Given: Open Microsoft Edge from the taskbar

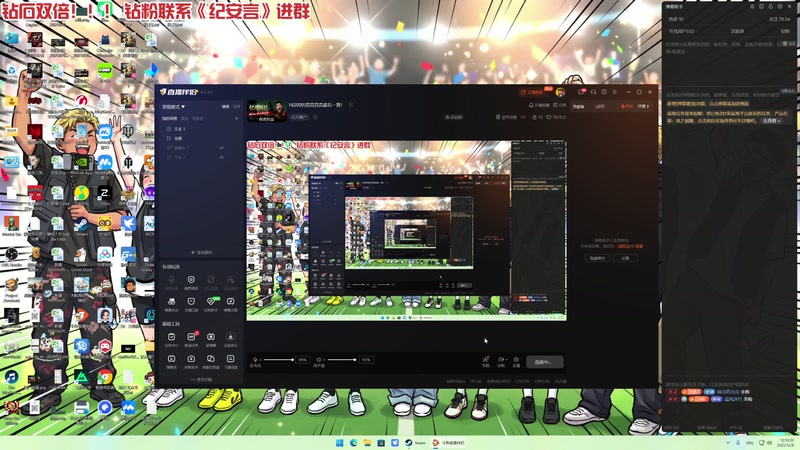Looking at the screenshot, I should (x=354, y=442).
